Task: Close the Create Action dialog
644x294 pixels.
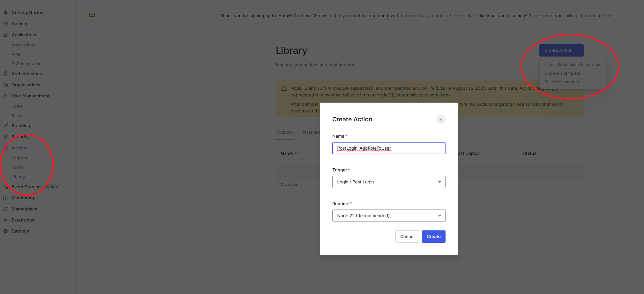Action: (441, 120)
